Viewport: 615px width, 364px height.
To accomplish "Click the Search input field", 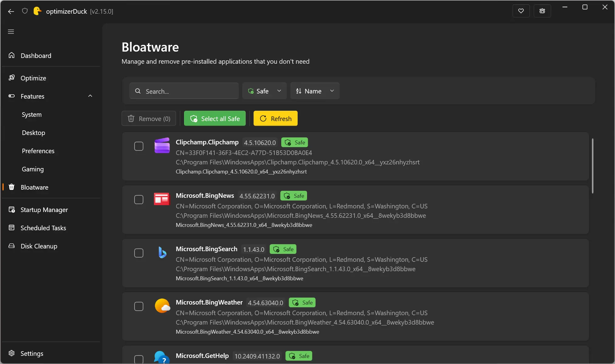I will point(184,91).
